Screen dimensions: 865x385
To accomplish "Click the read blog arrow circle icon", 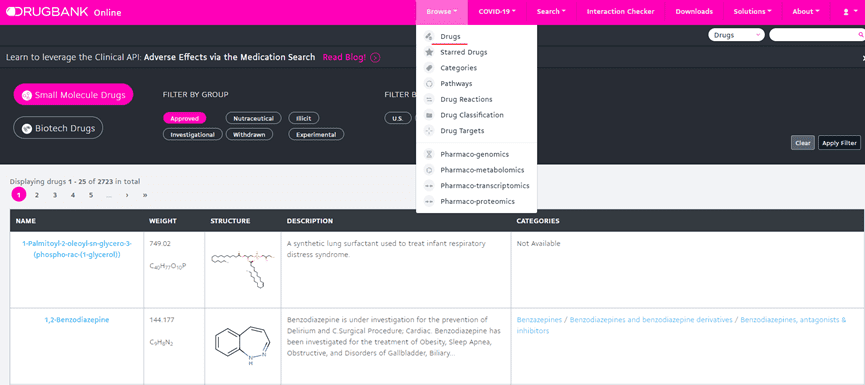I will tap(375, 57).
